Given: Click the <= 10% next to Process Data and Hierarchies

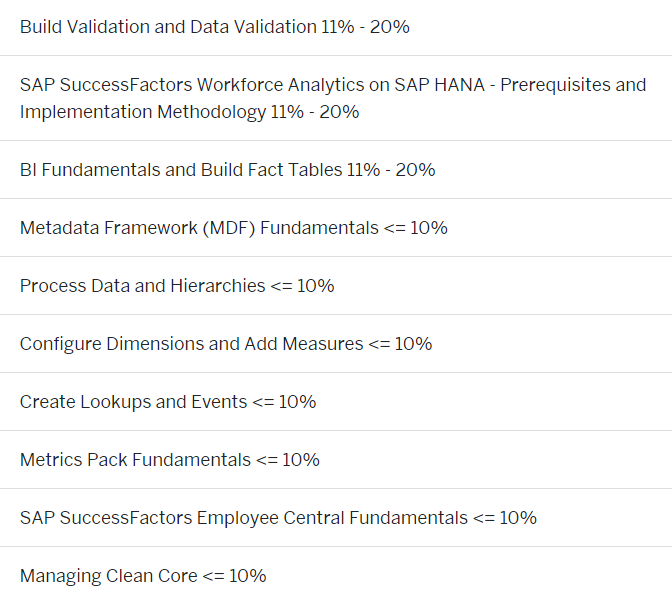Looking at the screenshot, I should tap(303, 285).
